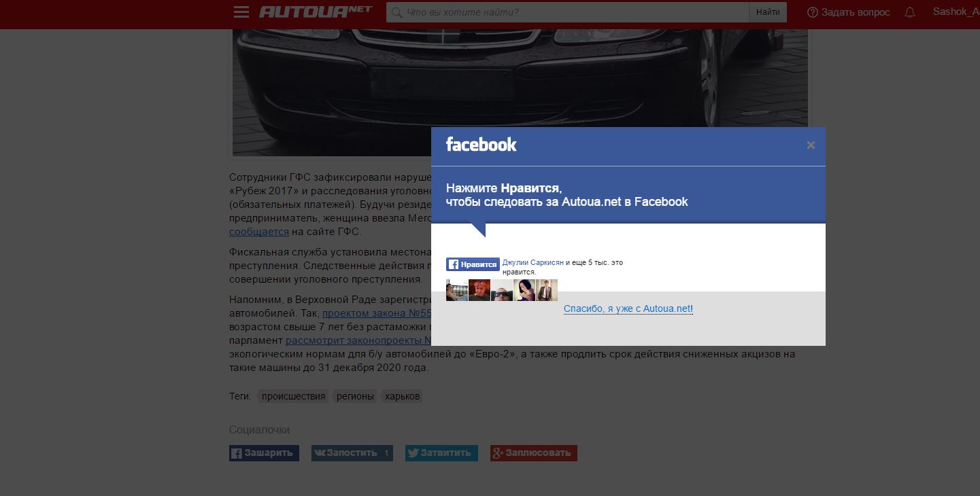Click the Спасибо, я уже с Autoua.net link

click(628, 308)
